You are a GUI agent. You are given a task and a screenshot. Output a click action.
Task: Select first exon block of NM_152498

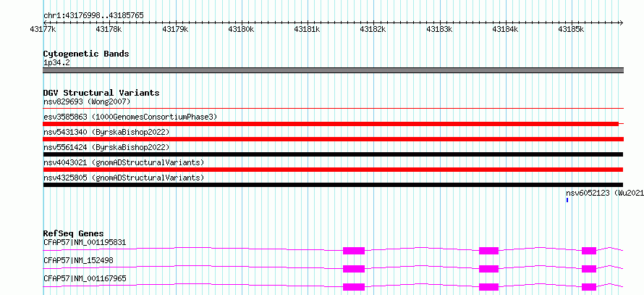coord(354,269)
